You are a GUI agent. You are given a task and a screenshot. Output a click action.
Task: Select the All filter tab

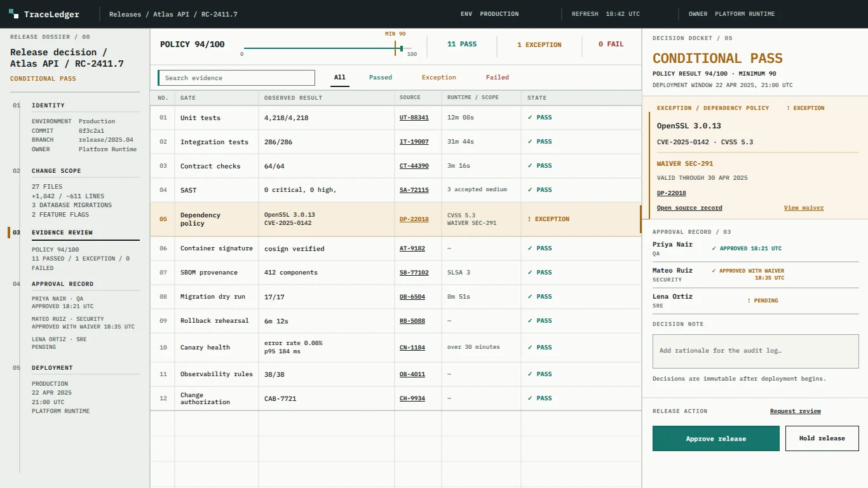tap(340, 78)
